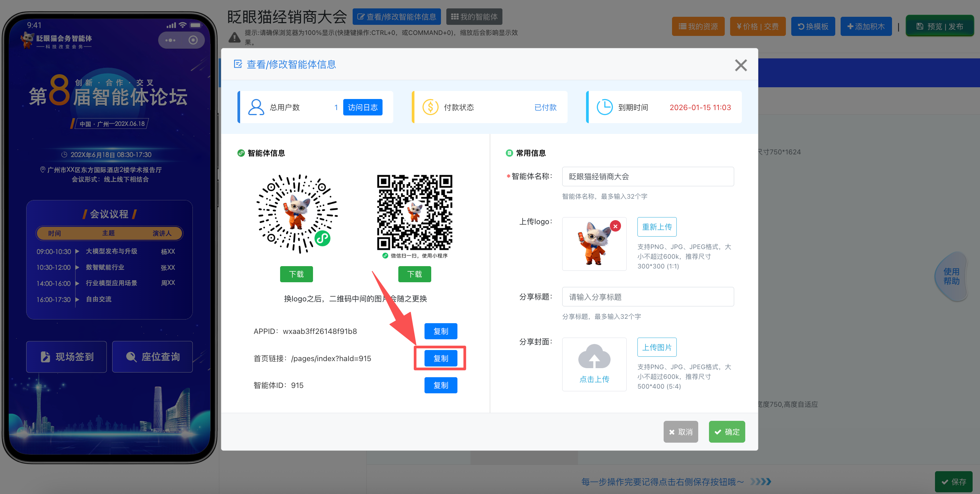Copy the homepage link path
Viewport: 980px width, 494px height.
click(x=441, y=358)
